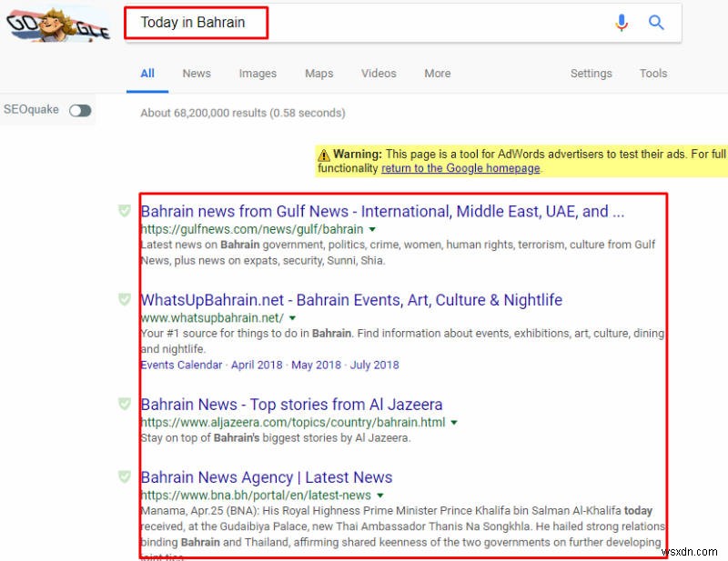Screen dimensions: 728x561
Task: Open Google Settings
Action: pyautogui.click(x=591, y=73)
